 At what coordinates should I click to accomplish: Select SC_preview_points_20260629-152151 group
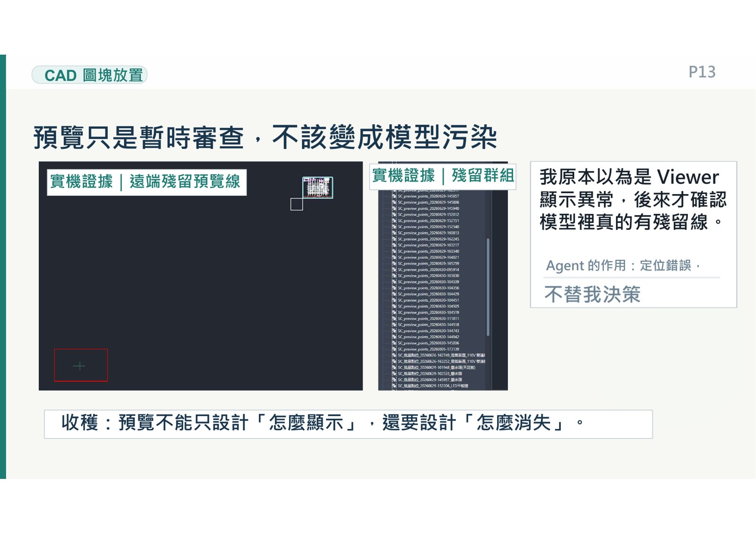pyautogui.click(x=428, y=220)
